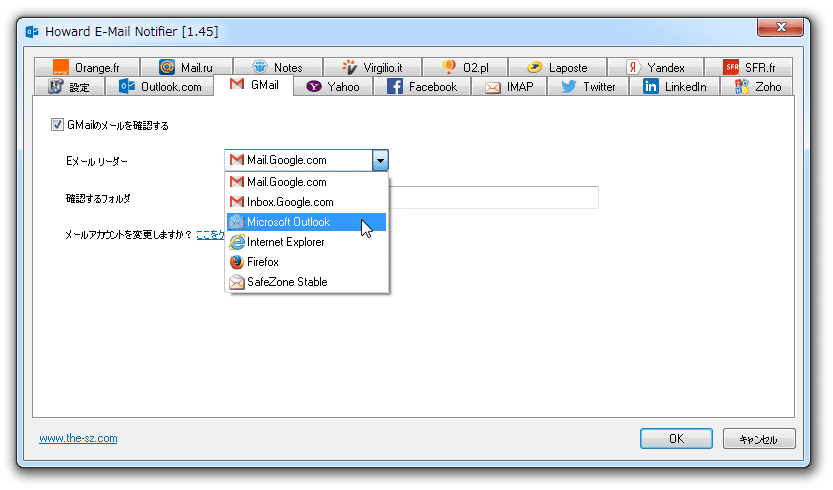Open the GMail tab
Viewport: 833px width, 490px height.
point(253,85)
